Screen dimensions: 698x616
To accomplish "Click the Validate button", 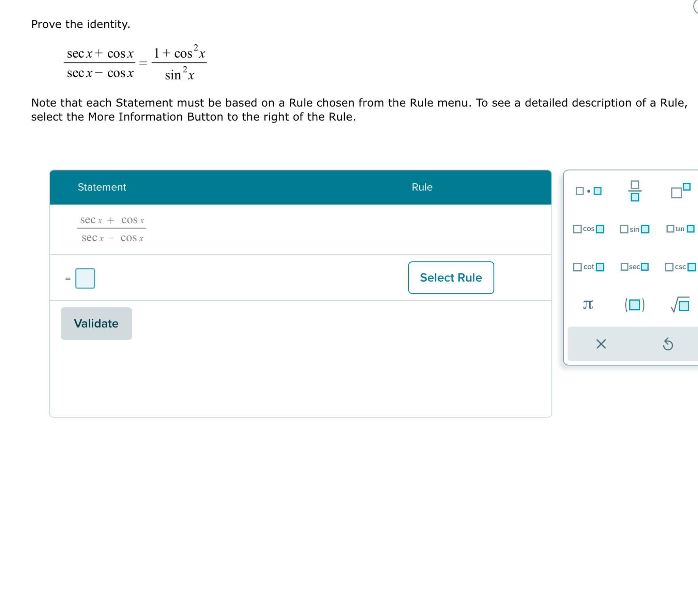I will 96,323.
